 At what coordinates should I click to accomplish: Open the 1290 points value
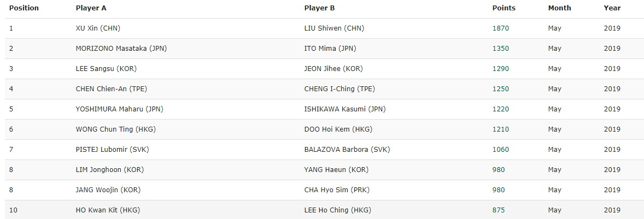pos(501,68)
